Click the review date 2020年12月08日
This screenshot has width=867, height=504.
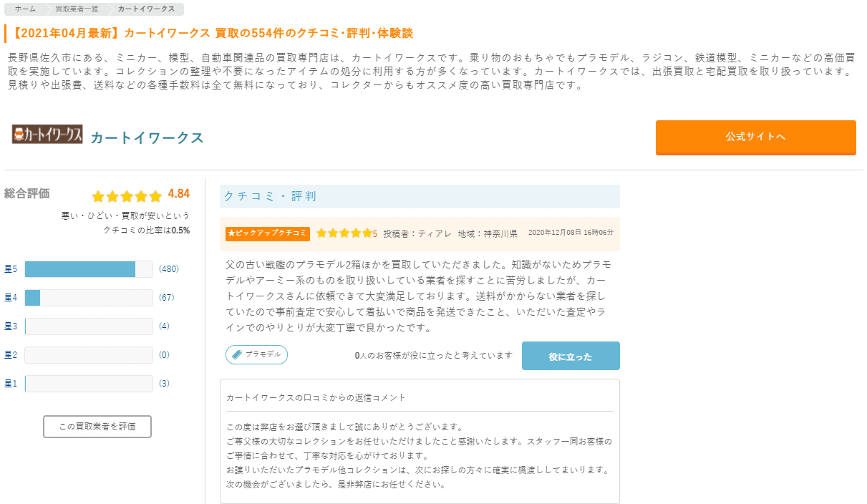click(571, 233)
